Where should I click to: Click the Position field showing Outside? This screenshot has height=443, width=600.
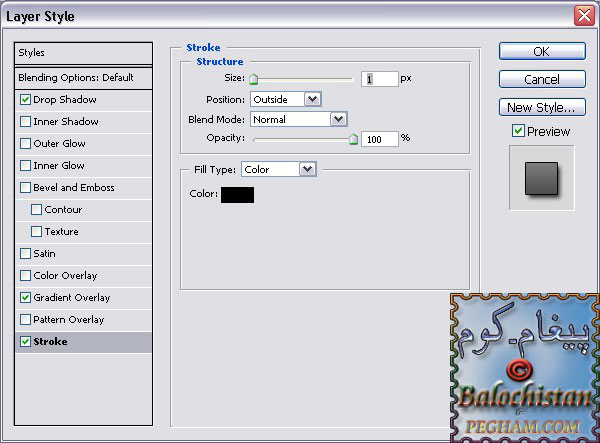(278, 99)
